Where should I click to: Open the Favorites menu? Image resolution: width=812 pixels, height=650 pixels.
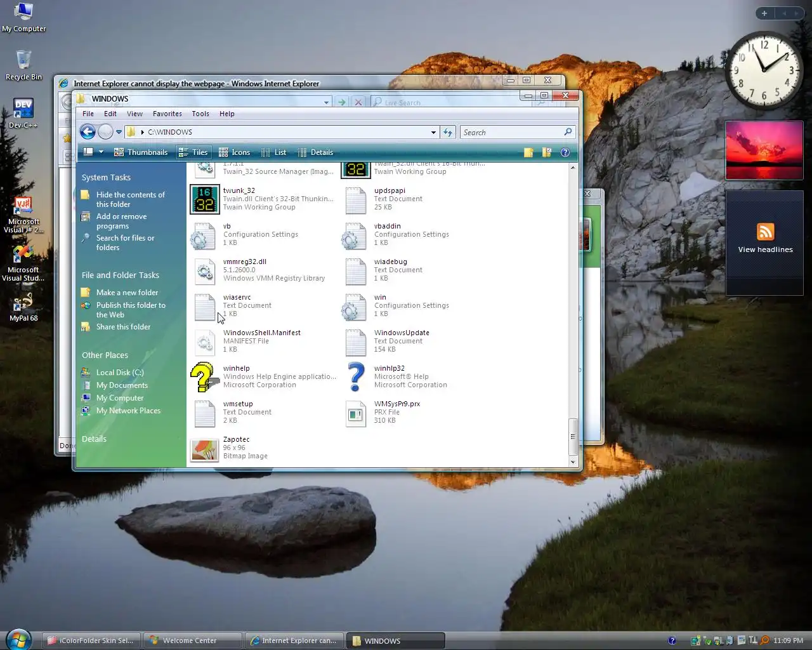coord(167,114)
